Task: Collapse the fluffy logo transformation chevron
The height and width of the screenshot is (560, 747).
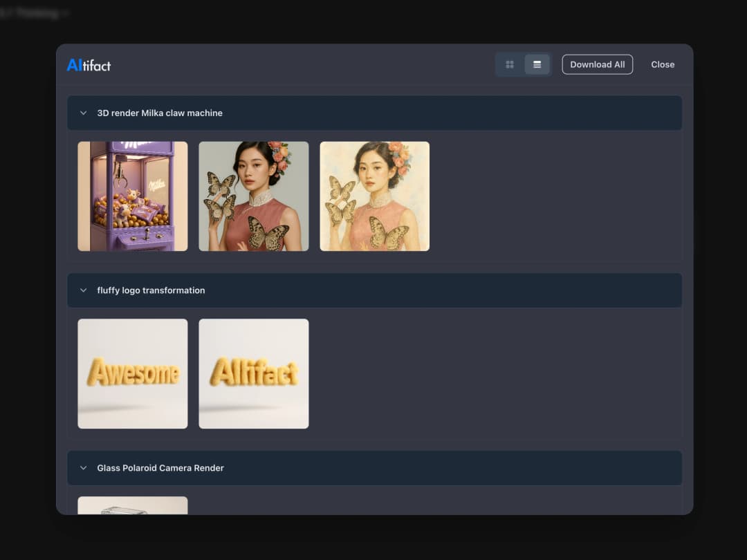Action: pos(83,290)
